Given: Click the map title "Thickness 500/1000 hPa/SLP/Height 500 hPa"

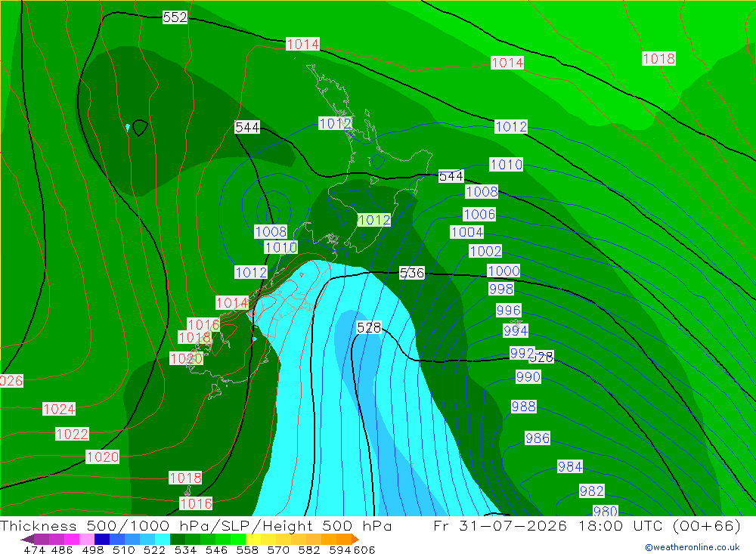Looking at the screenshot, I should tap(196, 526).
